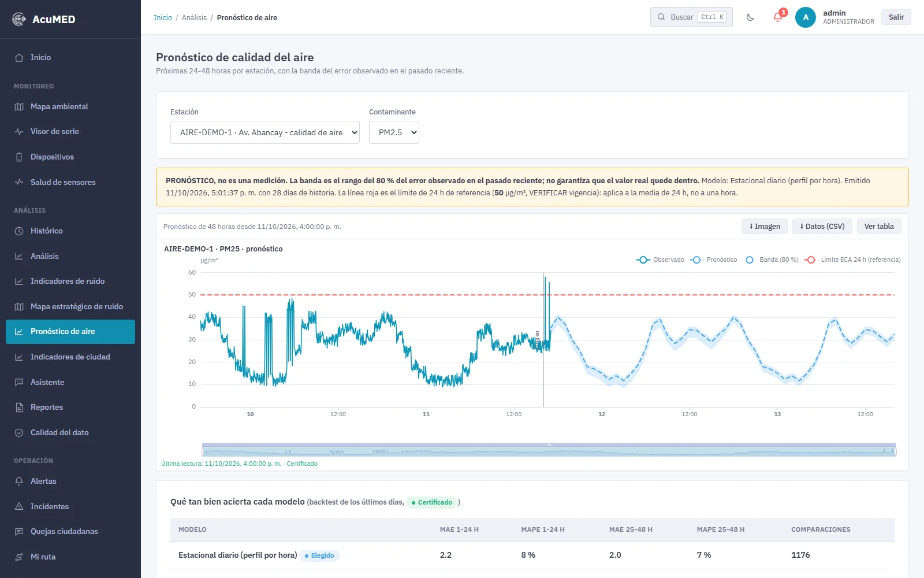Screen dimensions: 924x578
Task: Click the chart time-range zoom slider
Action: tap(549, 450)
